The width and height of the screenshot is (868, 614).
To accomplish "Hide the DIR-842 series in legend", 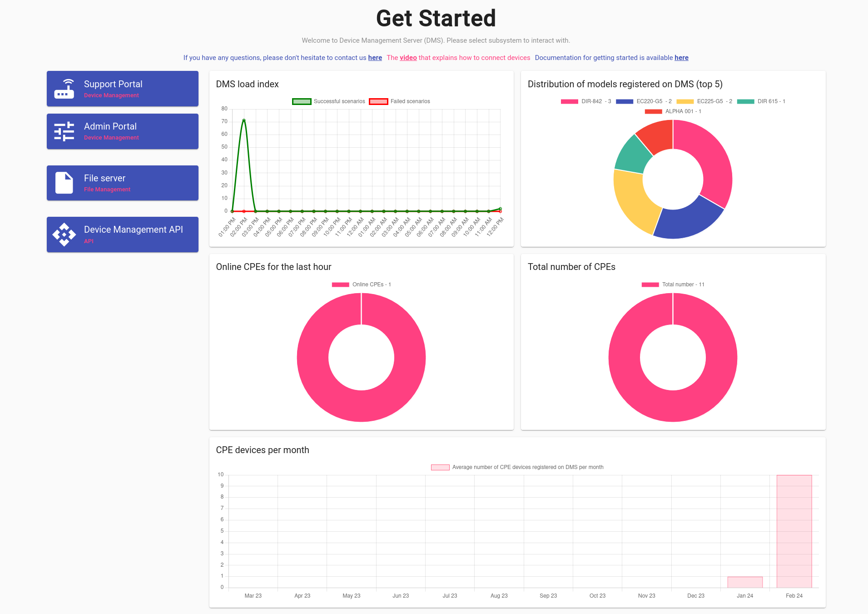I will 585,101.
